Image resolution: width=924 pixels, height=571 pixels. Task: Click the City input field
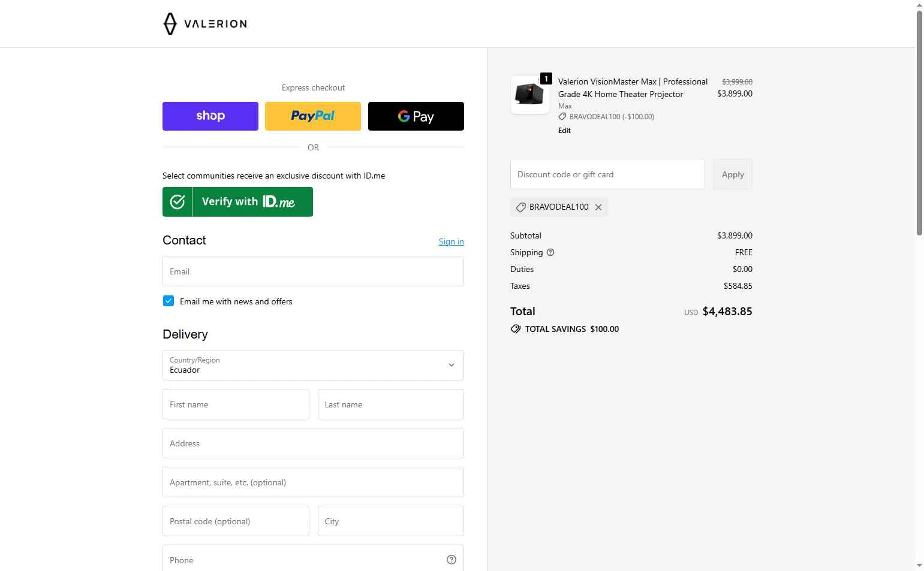point(391,521)
